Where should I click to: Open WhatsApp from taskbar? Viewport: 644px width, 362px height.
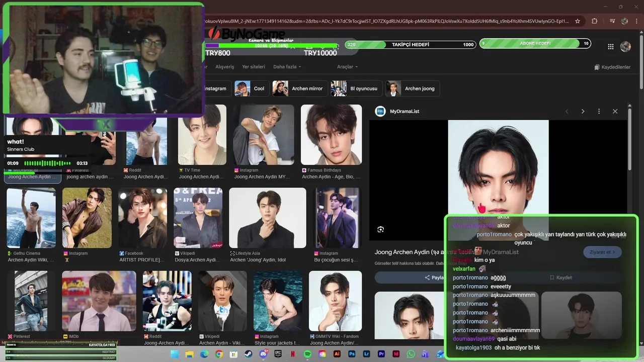(411, 354)
